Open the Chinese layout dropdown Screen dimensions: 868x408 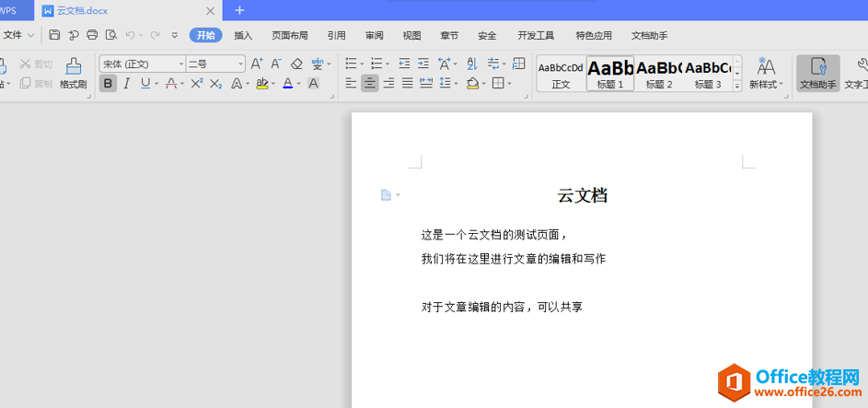pos(456,64)
